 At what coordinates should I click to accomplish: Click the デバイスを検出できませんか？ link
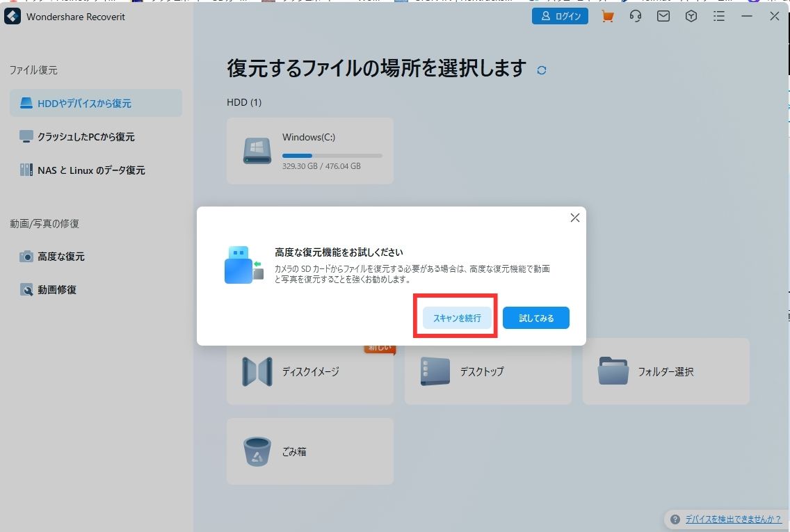pos(733,519)
